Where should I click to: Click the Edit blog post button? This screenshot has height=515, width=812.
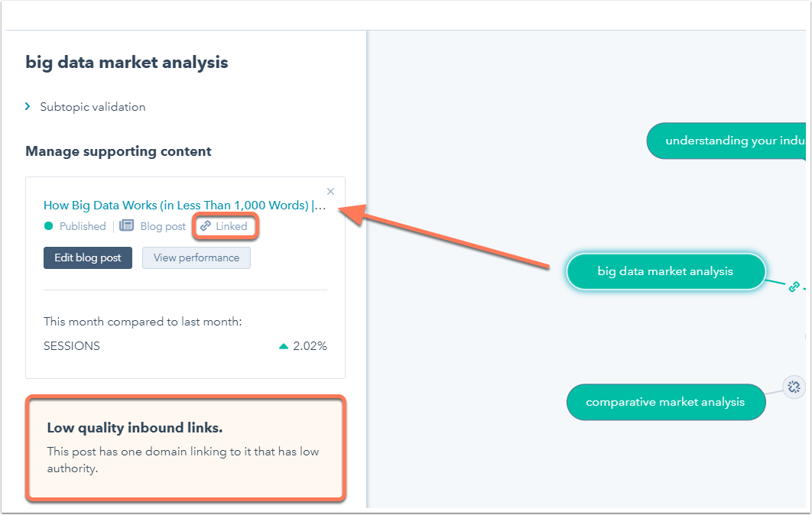click(x=87, y=257)
